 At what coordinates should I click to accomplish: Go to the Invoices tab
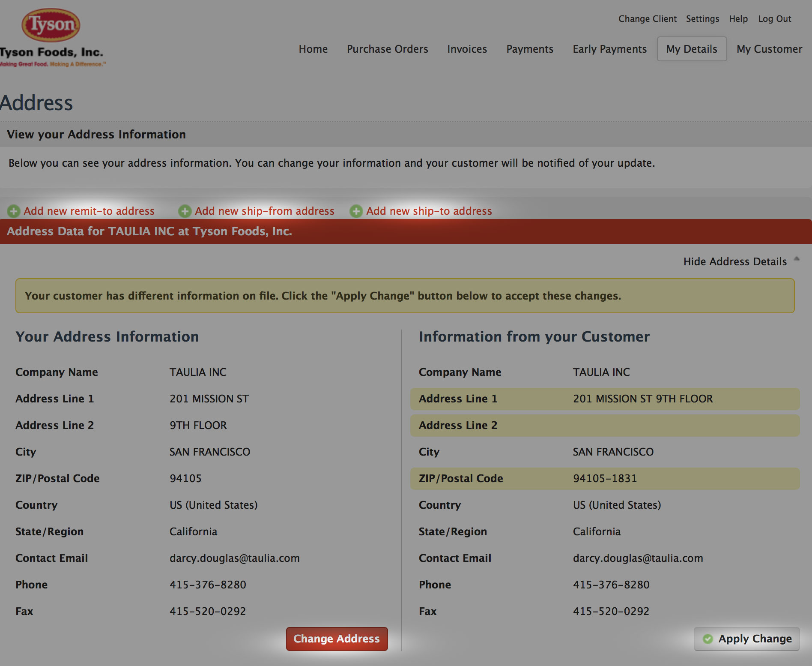point(467,49)
